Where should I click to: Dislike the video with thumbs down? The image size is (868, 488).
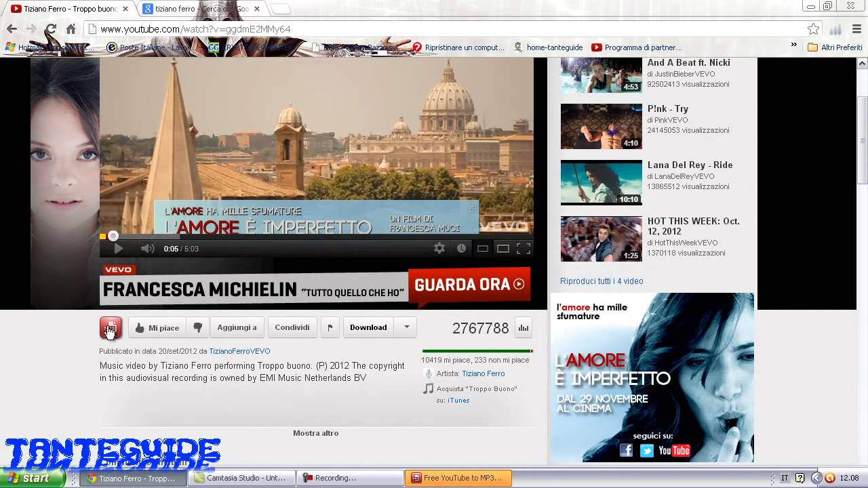click(197, 327)
